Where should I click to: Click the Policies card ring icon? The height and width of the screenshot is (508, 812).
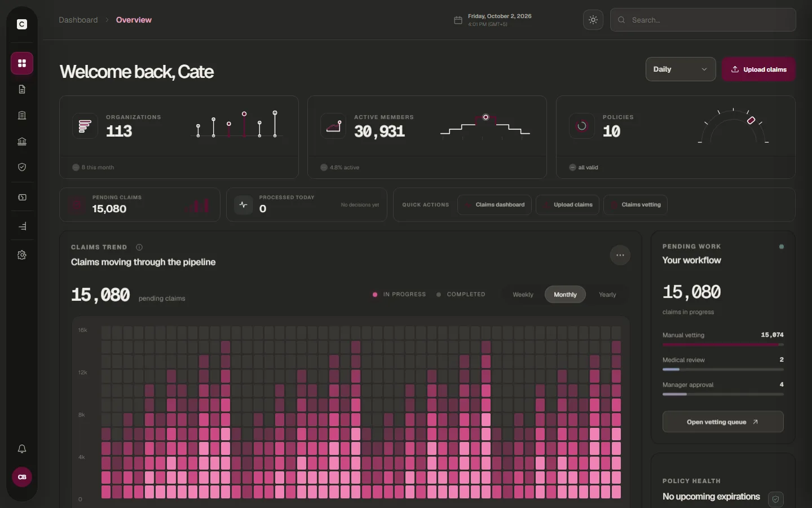[582, 126]
